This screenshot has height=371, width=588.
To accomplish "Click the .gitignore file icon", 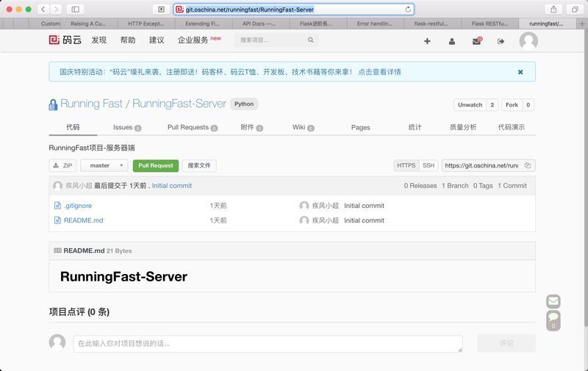I will point(57,206).
